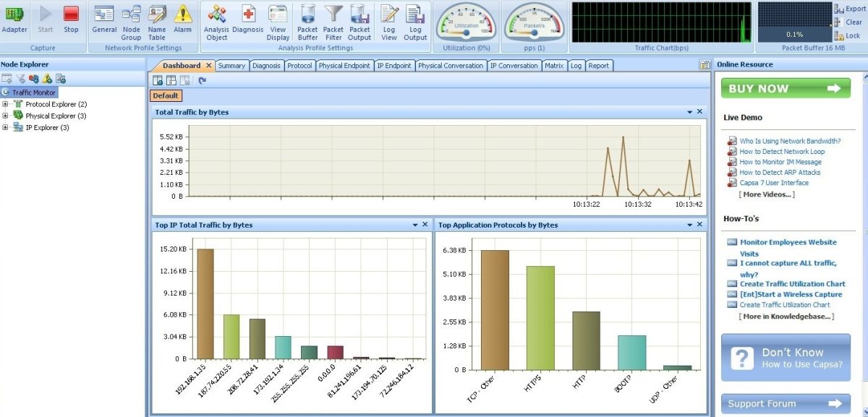Expand the Protocol Explorer tree node
The image size is (868, 417).
pyautogui.click(x=5, y=104)
